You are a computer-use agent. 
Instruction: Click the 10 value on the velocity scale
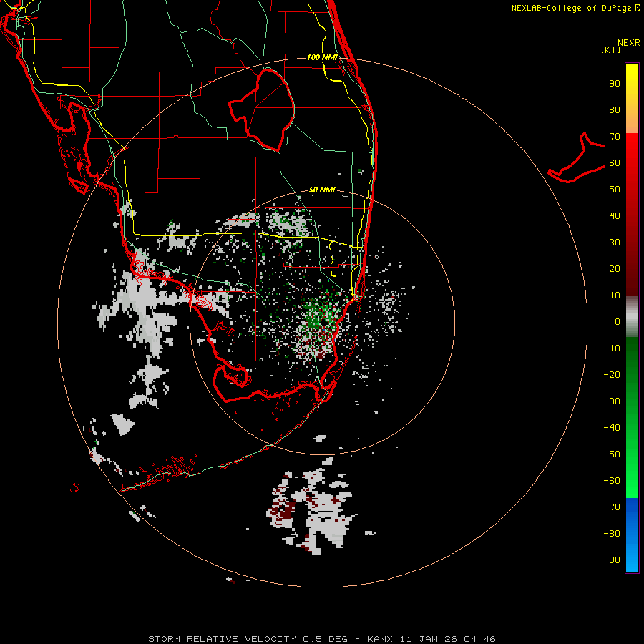(615, 296)
